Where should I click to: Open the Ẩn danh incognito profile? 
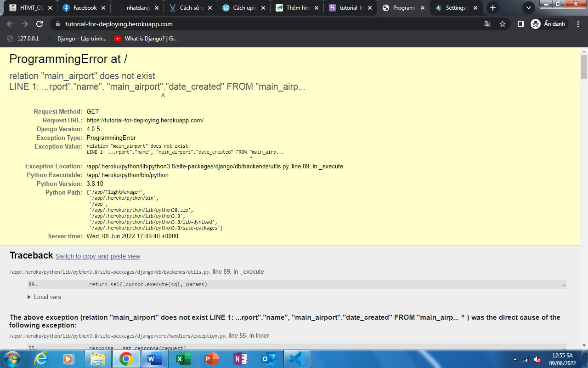[x=549, y=24]
